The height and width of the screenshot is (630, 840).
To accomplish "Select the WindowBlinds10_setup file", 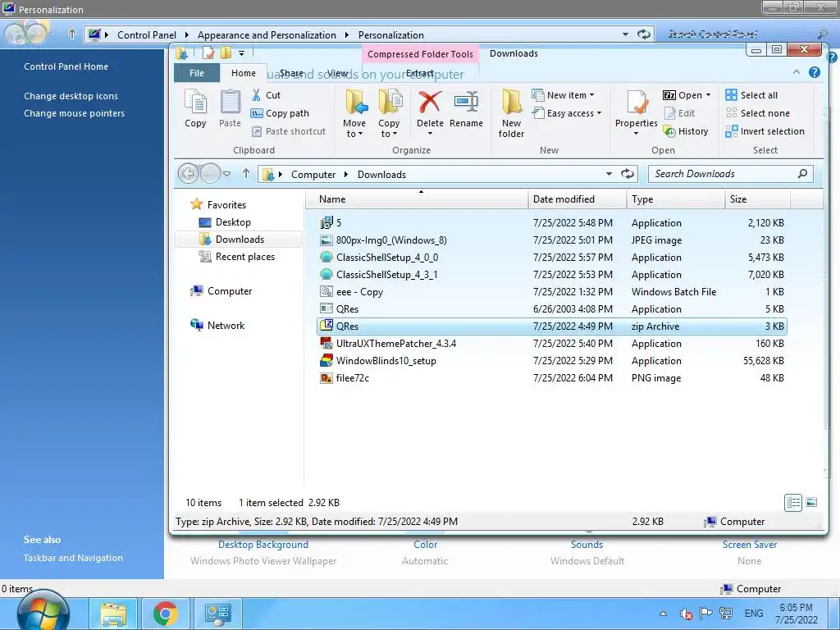I will (552, 361).
